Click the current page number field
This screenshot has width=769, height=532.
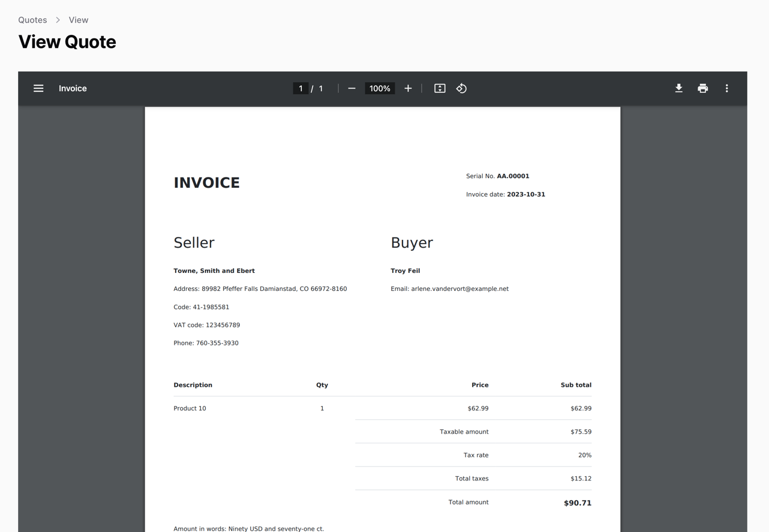[x=301, y=88]
